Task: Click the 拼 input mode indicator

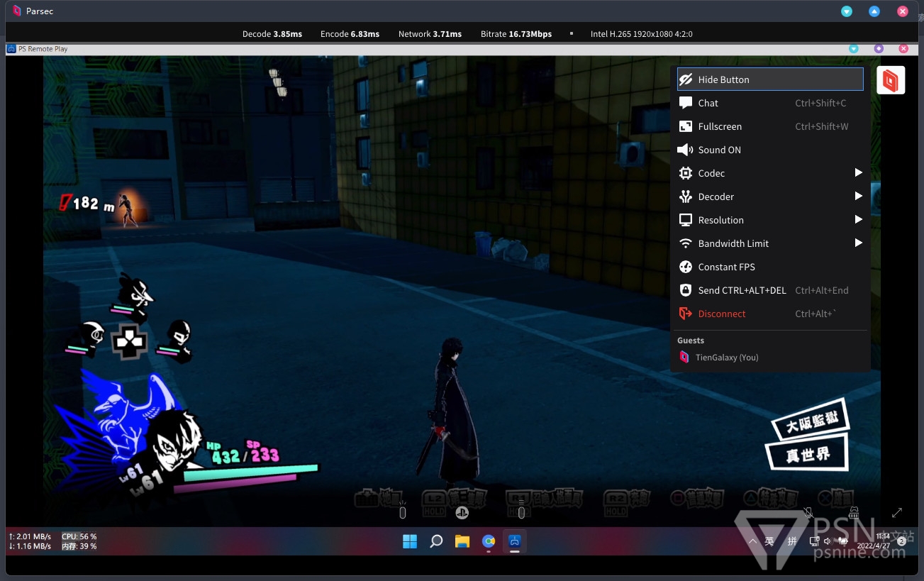Action: pos(792,541)
